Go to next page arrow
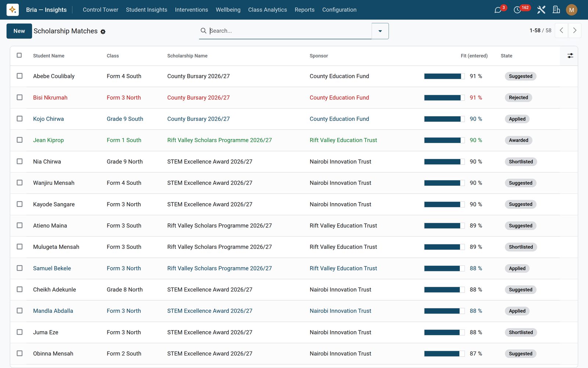Screen dimensions: 588x368 [575, 31]
